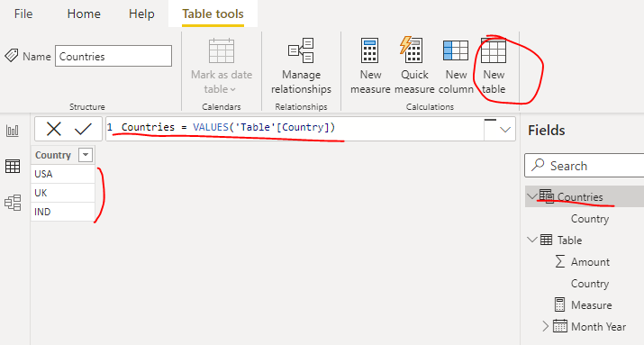
Task: Open Mark as date table dropdown arrow
Action: click(233, 89)
